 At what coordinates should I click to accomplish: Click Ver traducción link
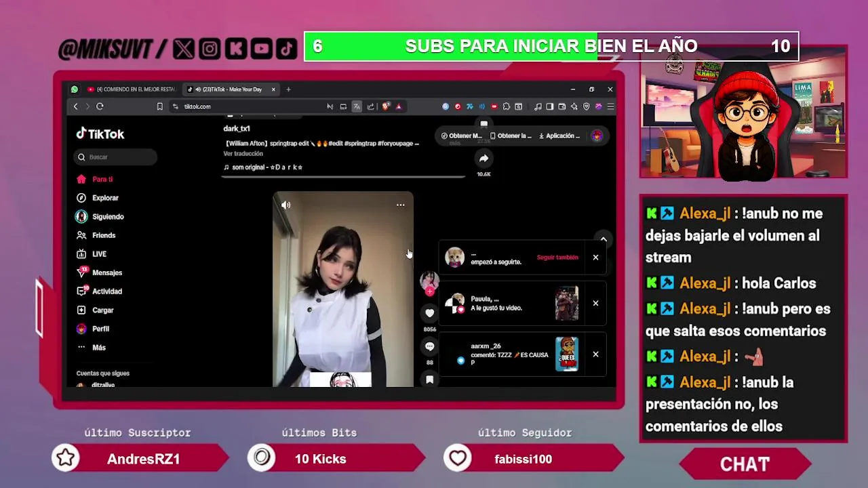(243, 154)
